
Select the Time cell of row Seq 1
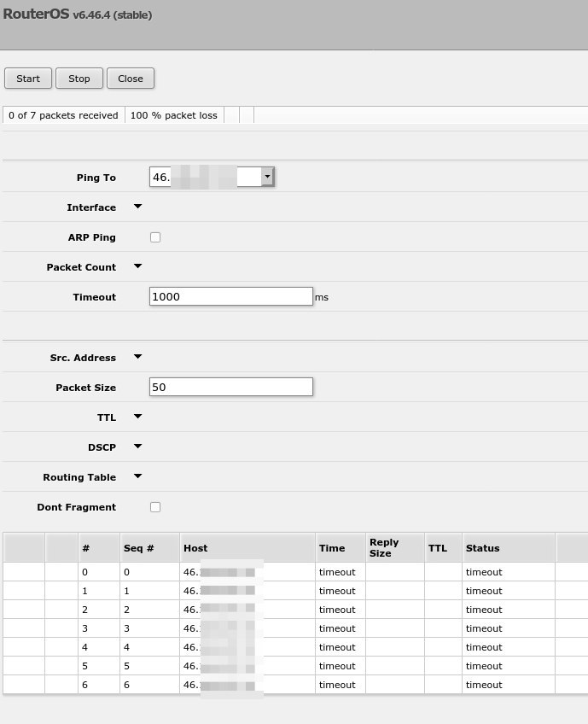341,591
